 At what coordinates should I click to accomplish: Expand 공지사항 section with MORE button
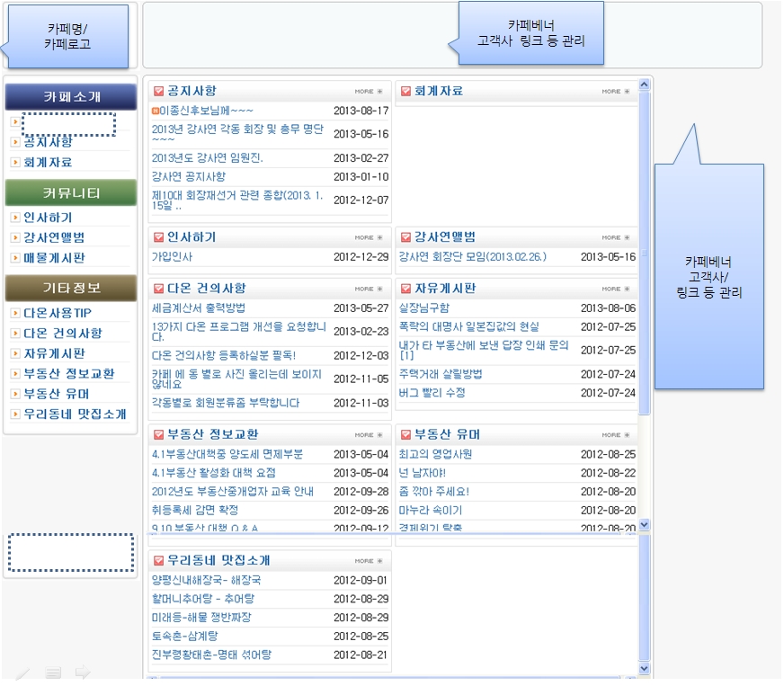[x=367, y=92]
